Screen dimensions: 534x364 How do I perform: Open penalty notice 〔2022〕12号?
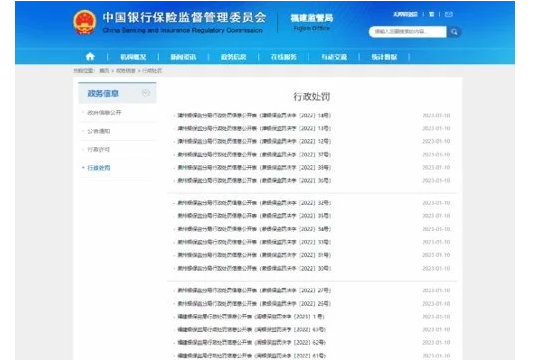[254, 141]
